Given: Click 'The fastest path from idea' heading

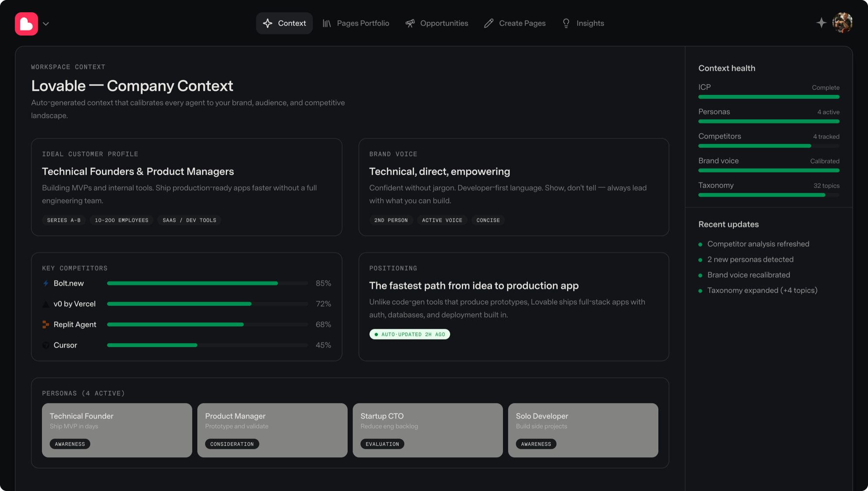Looking at the screenshot, I should click(x=474, y=286).
